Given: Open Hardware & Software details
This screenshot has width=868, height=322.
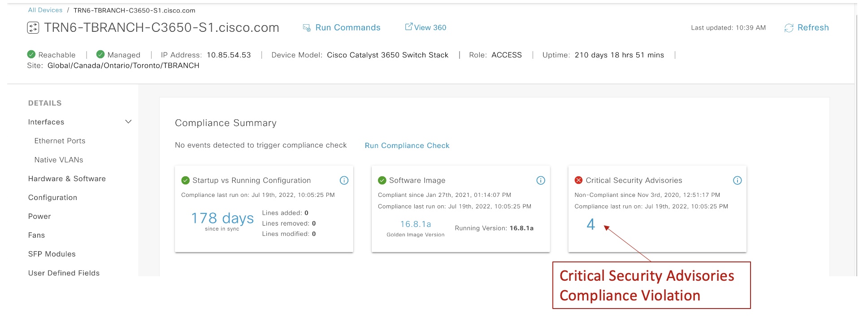Looking at the screenshot, I should click(x=67, y=178).
